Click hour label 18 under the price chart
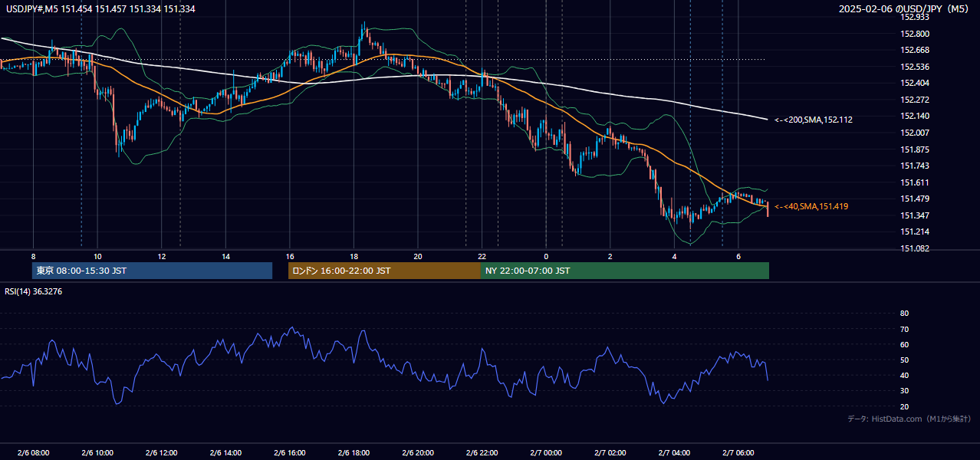The width and height of the screenshot is (980, 460). point(354,256)
